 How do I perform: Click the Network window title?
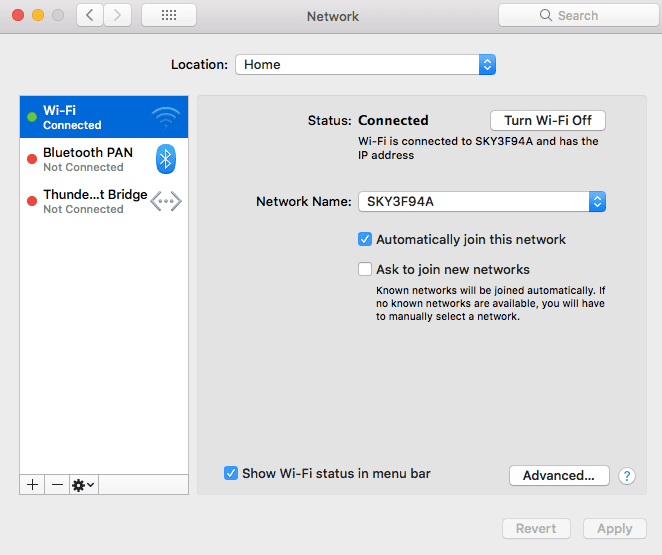333,16
